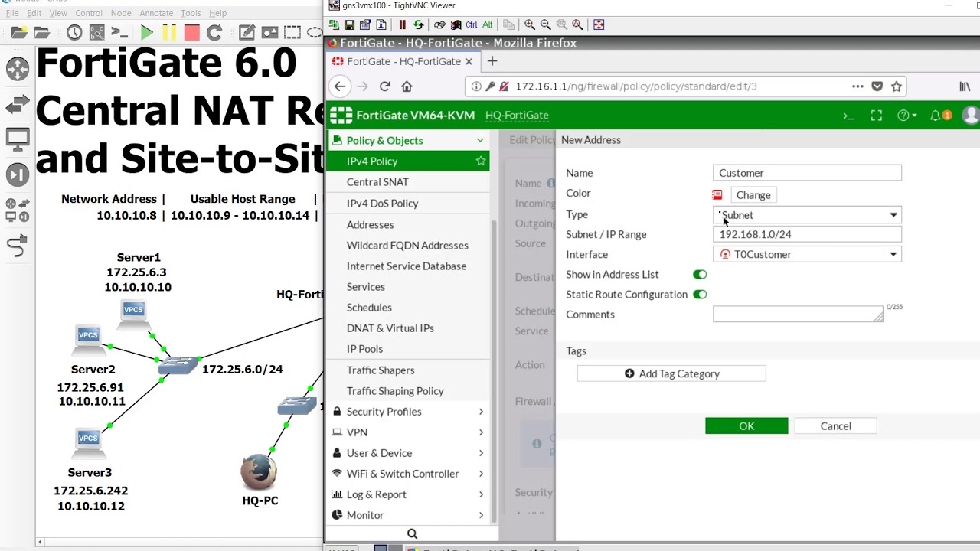
Task: Expand VPN menu section
Action: (408, 432)
